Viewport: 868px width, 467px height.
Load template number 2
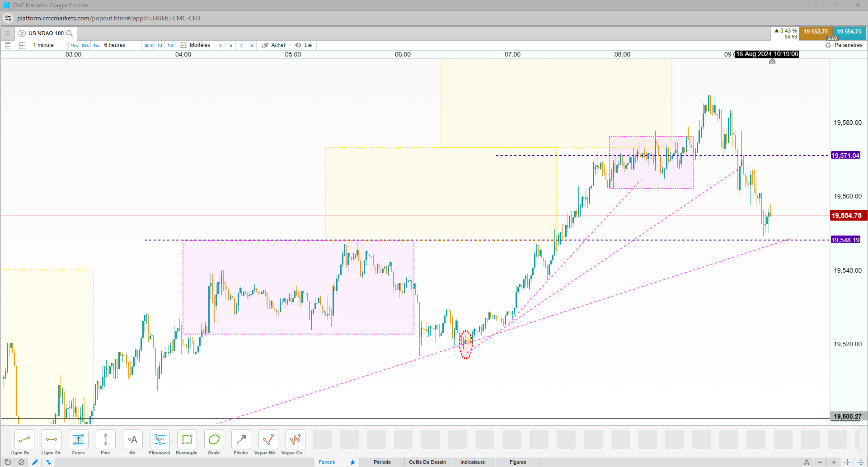(x=221, y=45)
